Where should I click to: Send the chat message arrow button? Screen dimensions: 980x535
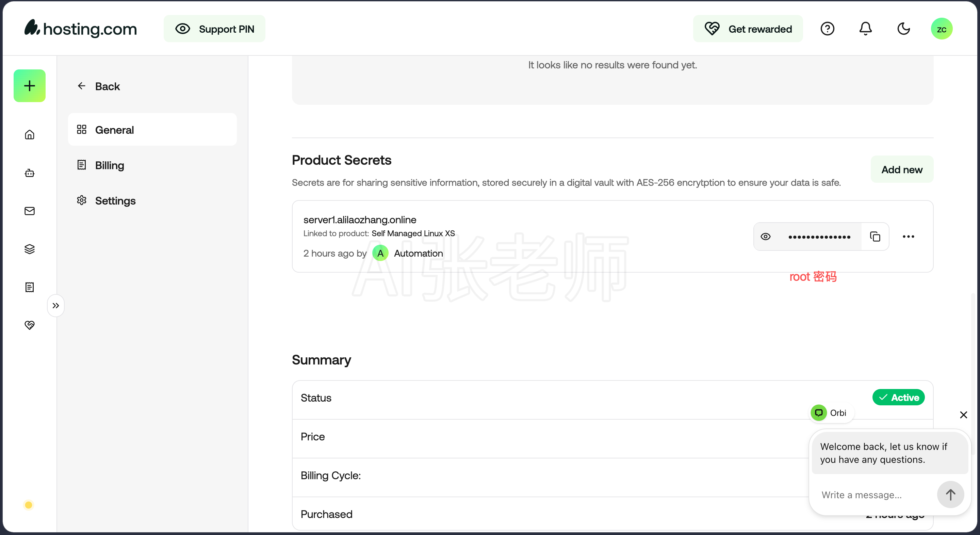point(950,495)
